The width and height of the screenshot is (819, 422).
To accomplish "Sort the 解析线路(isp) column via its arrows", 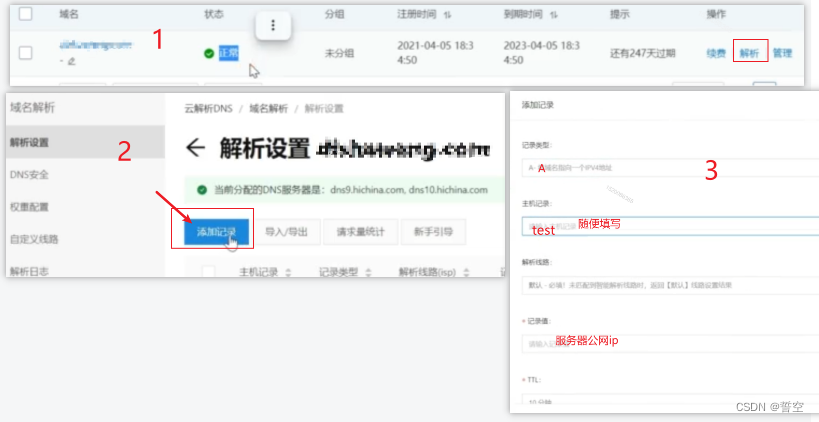I will [x=466, y=272].
